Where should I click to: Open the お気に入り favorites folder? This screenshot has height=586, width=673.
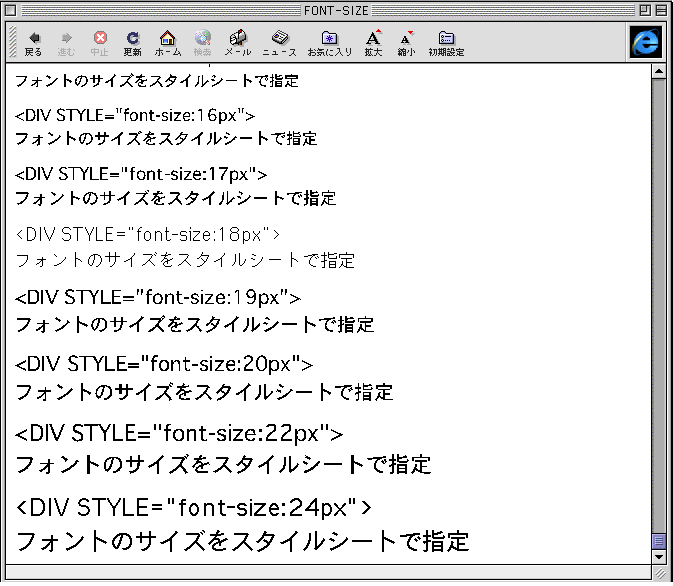(x=330, y=43)
